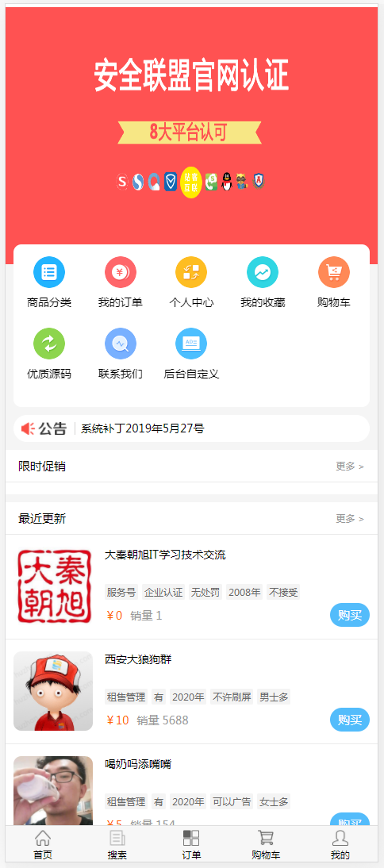Tap the 搜索 icon in bottom bar
The image size is (384, 868).
coord(117,838)
